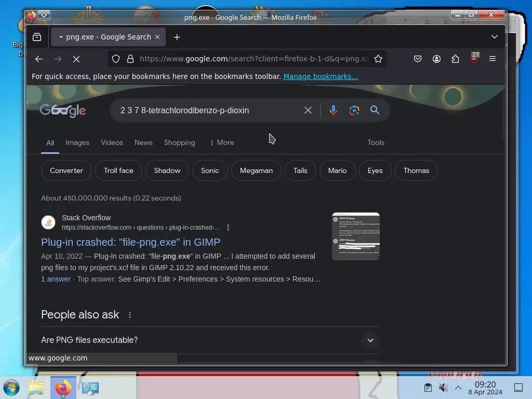Submit search with magnifier icon

[x=375, y=110]
